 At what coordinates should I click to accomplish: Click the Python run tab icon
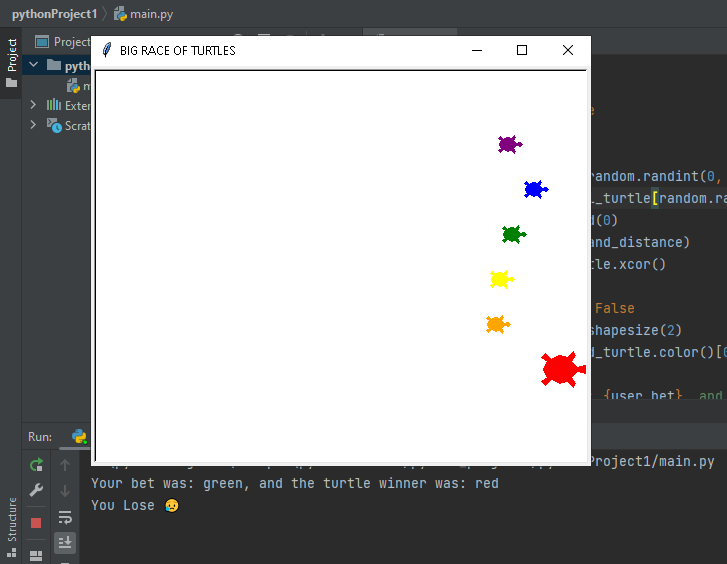click(x=79, y=436)
